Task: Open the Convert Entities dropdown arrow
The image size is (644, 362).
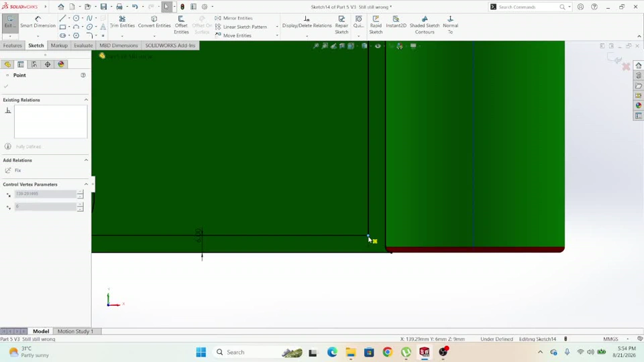Action: 154,36
